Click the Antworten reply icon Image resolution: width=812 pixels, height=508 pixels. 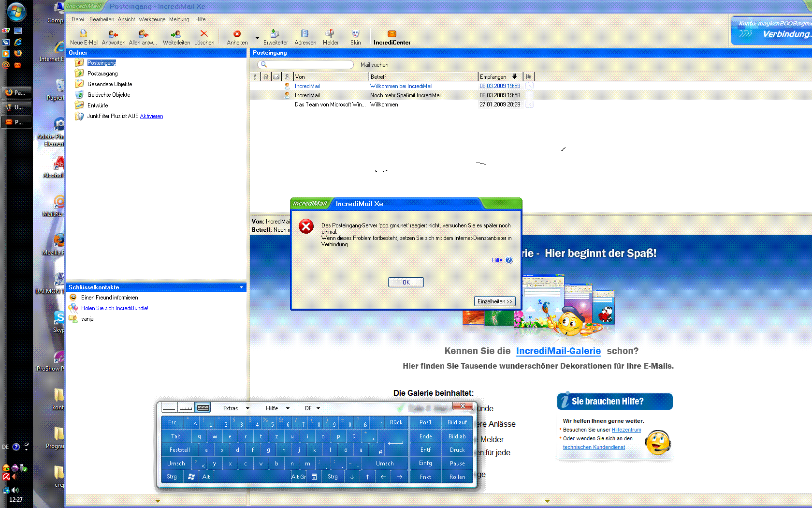pyautogui.click(x=113, y=37)
